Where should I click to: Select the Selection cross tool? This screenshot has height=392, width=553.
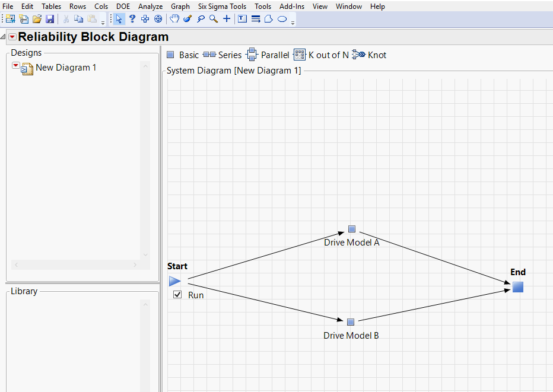pyautogui.click(x=145, y=19)
